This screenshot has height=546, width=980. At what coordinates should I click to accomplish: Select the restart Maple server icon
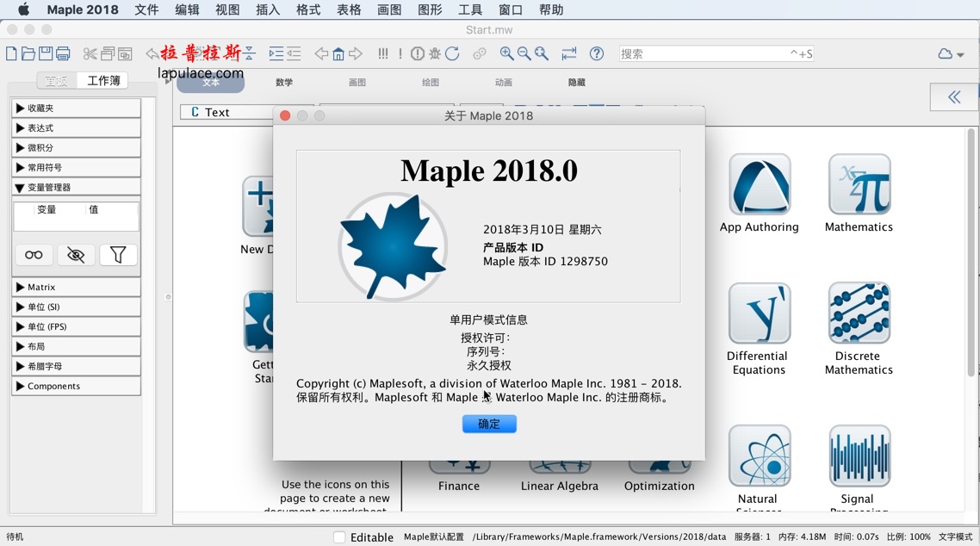coord(453,53)
